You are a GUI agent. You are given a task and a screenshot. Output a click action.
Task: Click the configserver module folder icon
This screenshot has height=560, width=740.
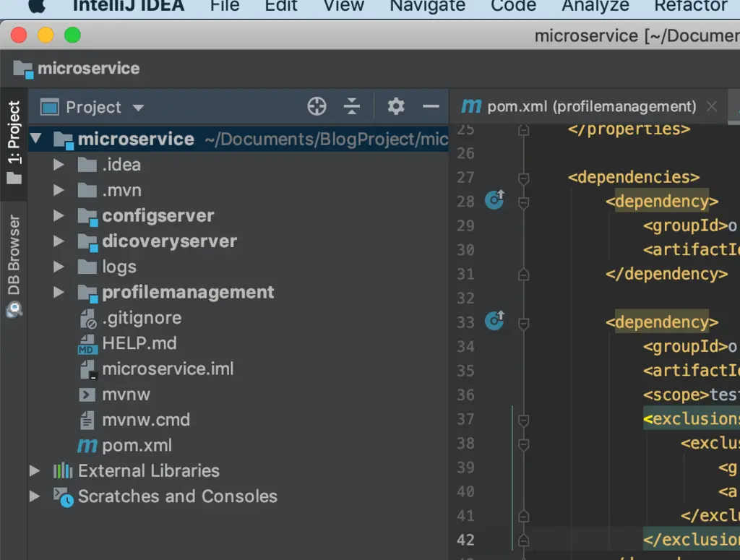(x=87, y=217)
